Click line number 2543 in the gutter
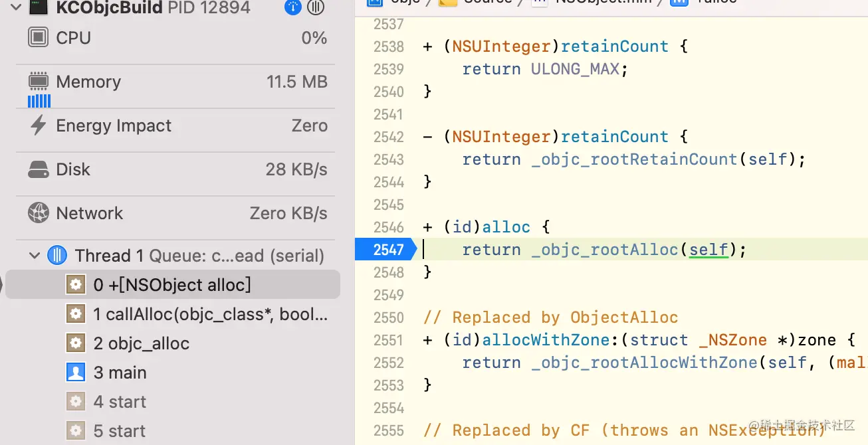This screenshot has width=868, height=445. (x=389, y=159)
